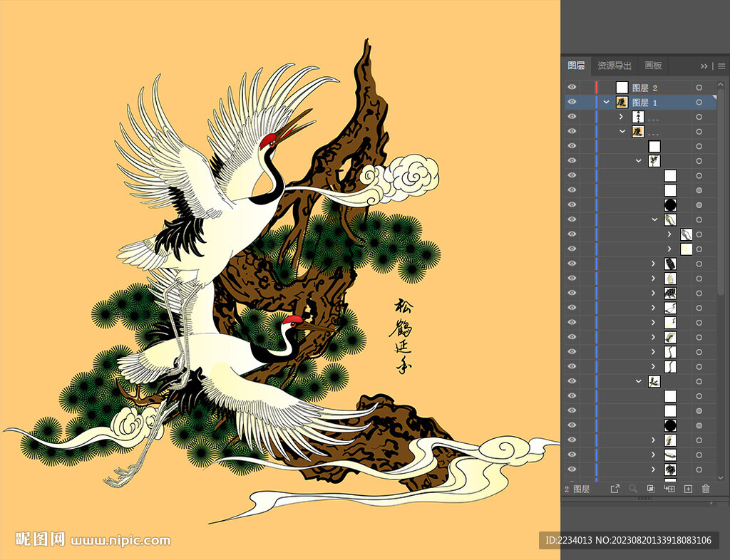730x560 pixels.
Task: Click the Locate Object magnifier icon
Action: pos(633,488)
